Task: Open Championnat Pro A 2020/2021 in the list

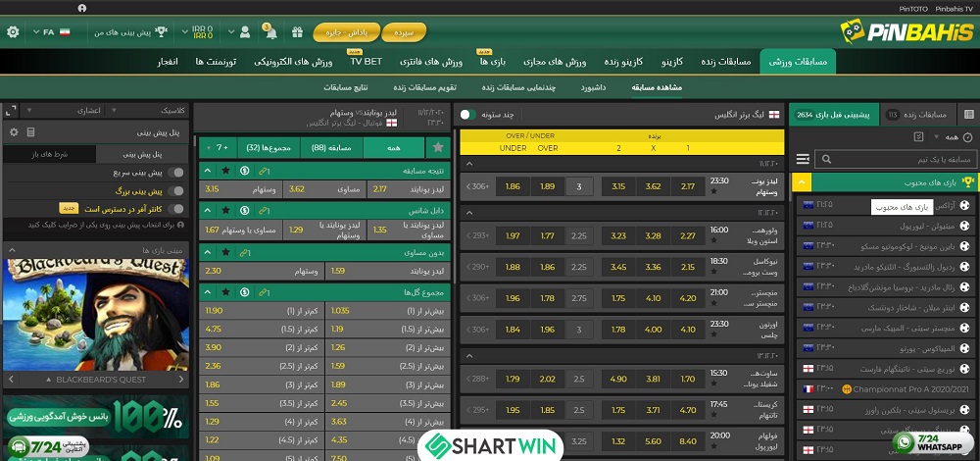Action: click(886, 388)
